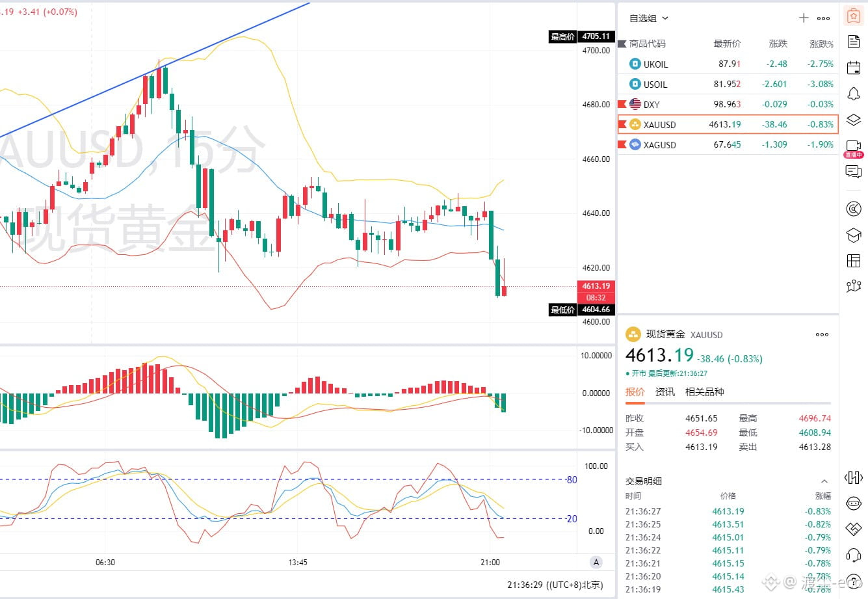Open the AI robot assistant icon
This screenshot has width=868, height=599.
pyautogui.click(x=854, y=503)
